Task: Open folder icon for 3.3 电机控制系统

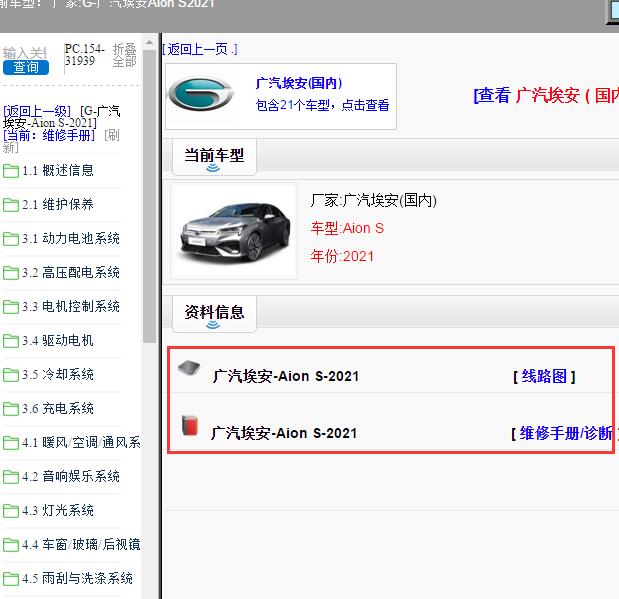Action: (x=11, y=307)
